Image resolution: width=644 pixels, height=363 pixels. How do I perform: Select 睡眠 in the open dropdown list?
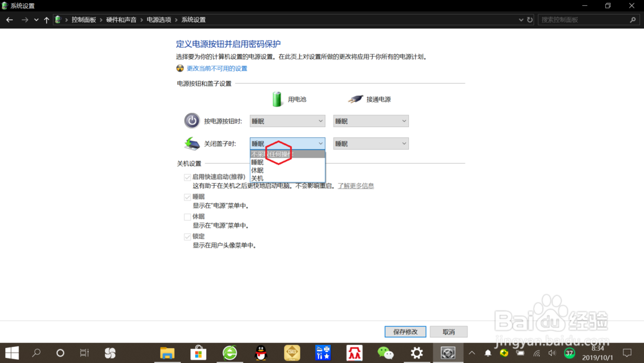287,162
